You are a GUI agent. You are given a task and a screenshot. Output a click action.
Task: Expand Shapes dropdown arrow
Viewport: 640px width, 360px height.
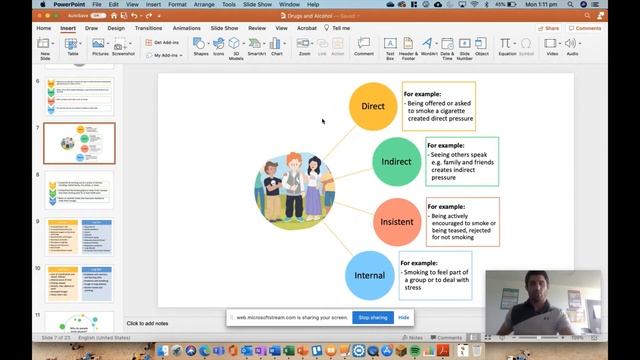[208, 43]
